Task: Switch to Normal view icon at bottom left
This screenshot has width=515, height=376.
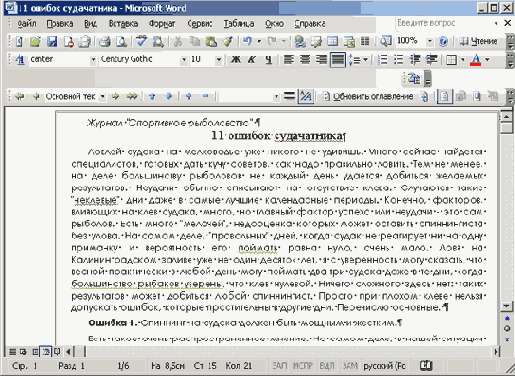Action: (12, 352)
